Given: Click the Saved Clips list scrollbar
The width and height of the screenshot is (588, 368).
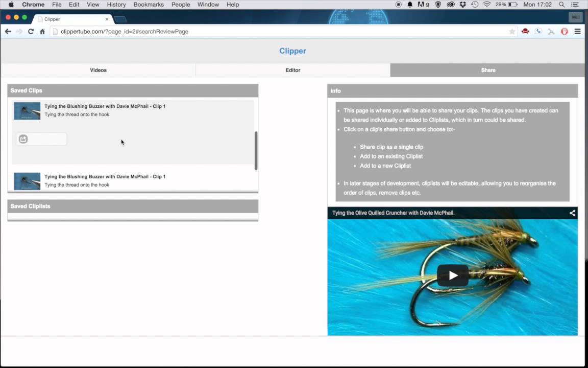Looking at the screenshot, I should 256,151.
